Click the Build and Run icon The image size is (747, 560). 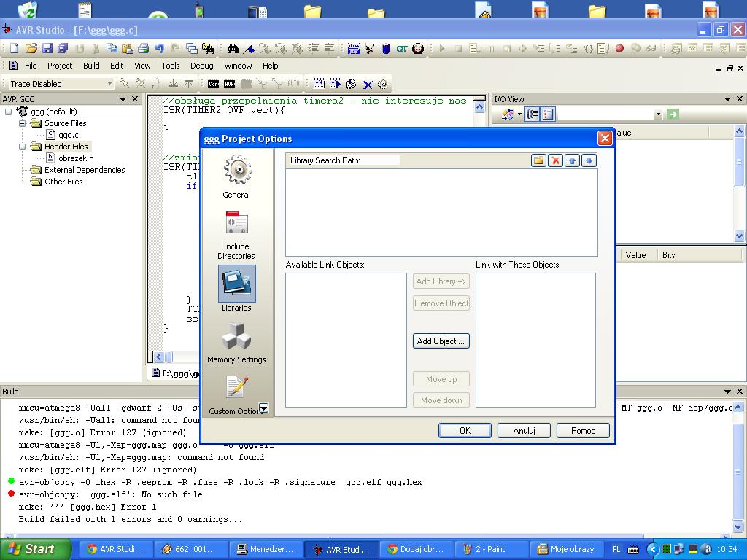click(335, 84)
